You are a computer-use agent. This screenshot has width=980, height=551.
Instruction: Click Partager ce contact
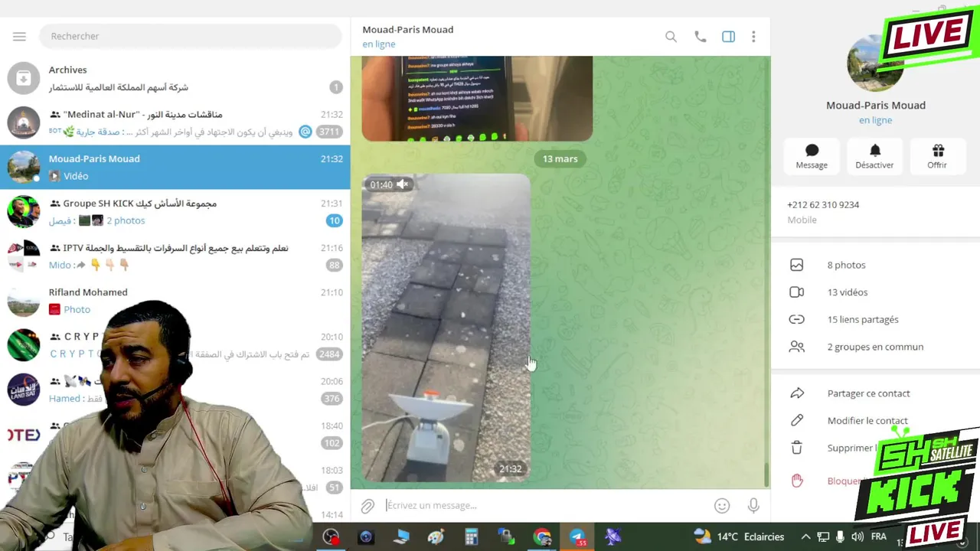868,393
